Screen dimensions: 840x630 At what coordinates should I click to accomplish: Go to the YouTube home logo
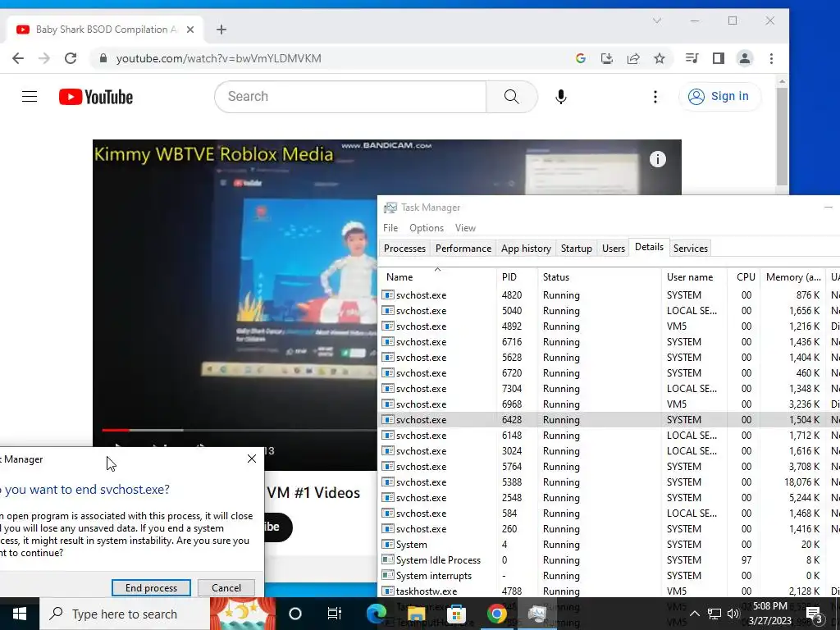point(96,97)
